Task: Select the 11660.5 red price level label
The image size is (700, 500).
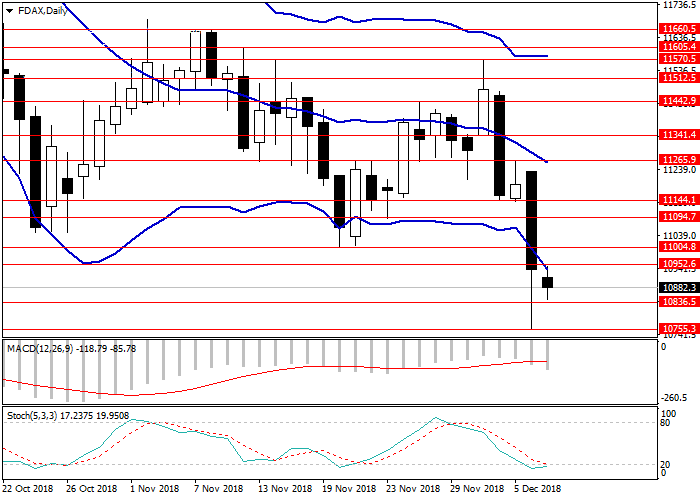Action: pos(679,29)
